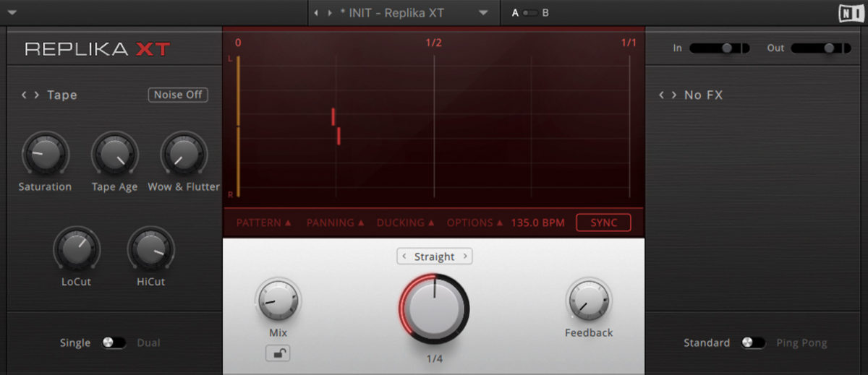This screenshot has width=868, height=375.
Task: Toggle the Single/Dual switch
Action: click(114, 342)
